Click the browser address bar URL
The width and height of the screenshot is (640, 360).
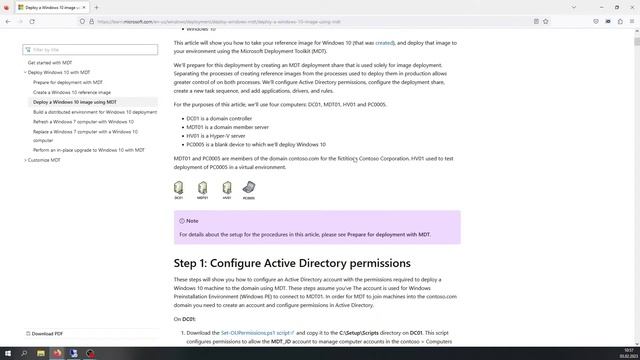pyautogui.click(x=219, y=22)
